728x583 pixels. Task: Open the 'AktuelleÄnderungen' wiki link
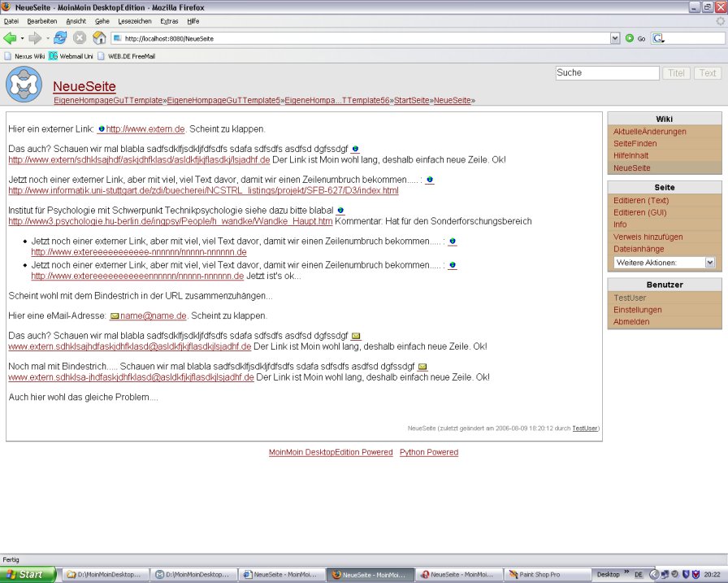[649, 132]
